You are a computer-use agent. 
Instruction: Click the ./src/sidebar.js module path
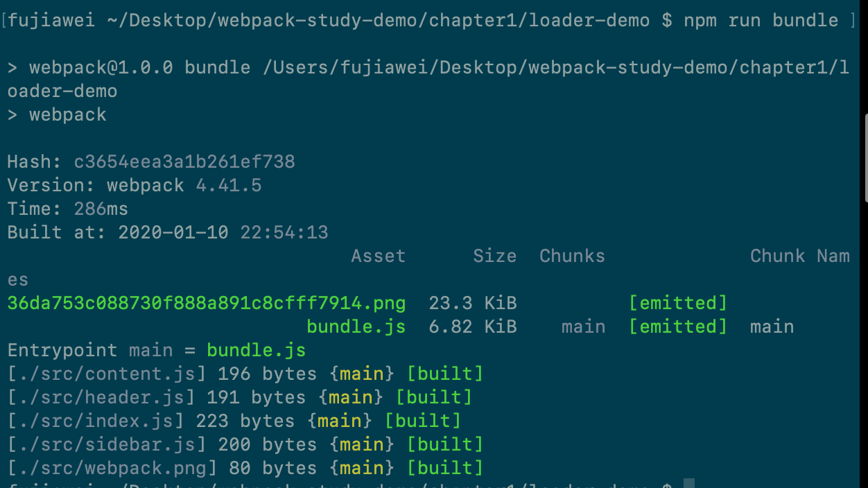click(107, 444)
